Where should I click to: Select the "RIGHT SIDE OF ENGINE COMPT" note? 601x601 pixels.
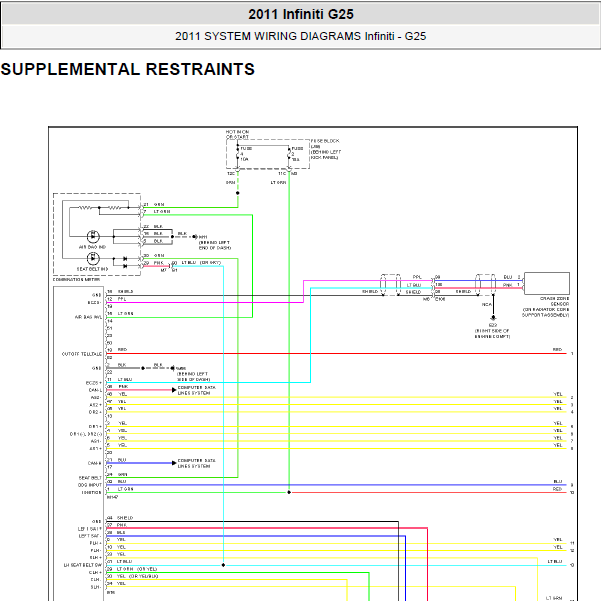[493, 333]
